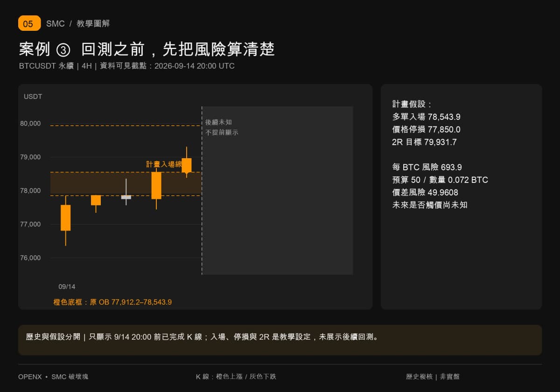Click the 80,000 price axis label
This screenshot has height=392, width=560.
tap(30, 124)
